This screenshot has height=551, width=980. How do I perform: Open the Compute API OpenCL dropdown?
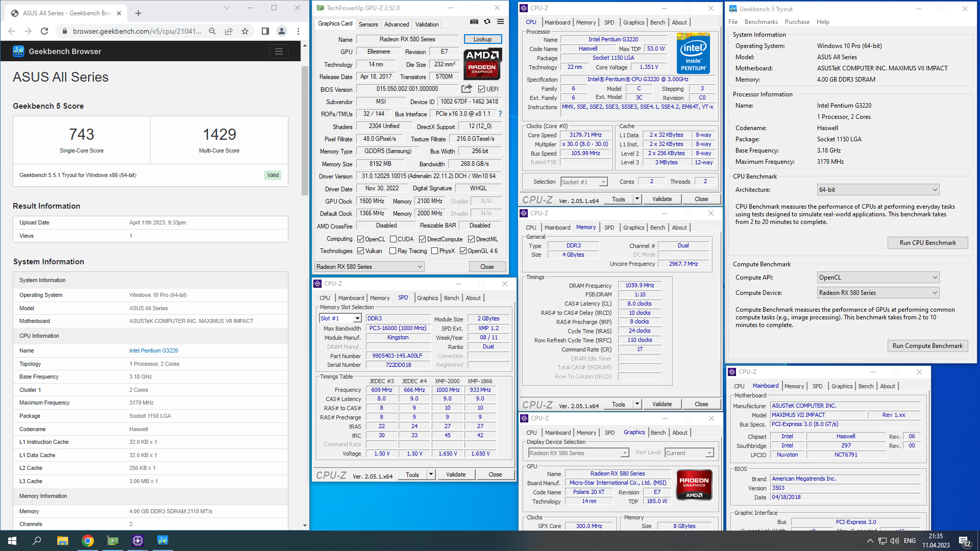pos(878,278)
